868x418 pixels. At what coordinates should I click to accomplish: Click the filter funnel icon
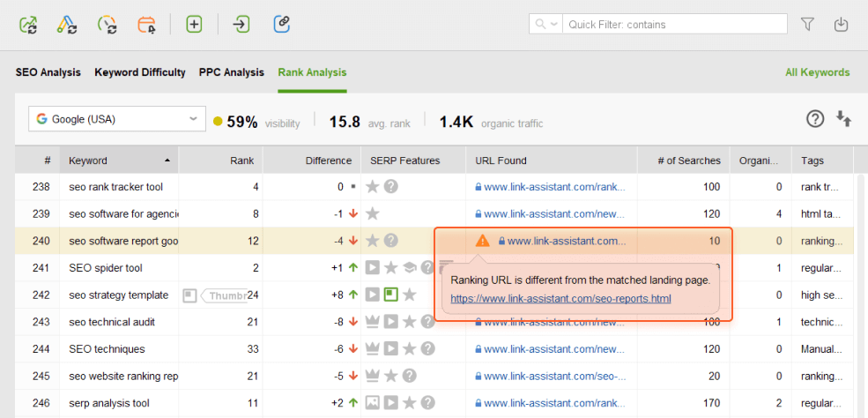click(x=807, y=25)
